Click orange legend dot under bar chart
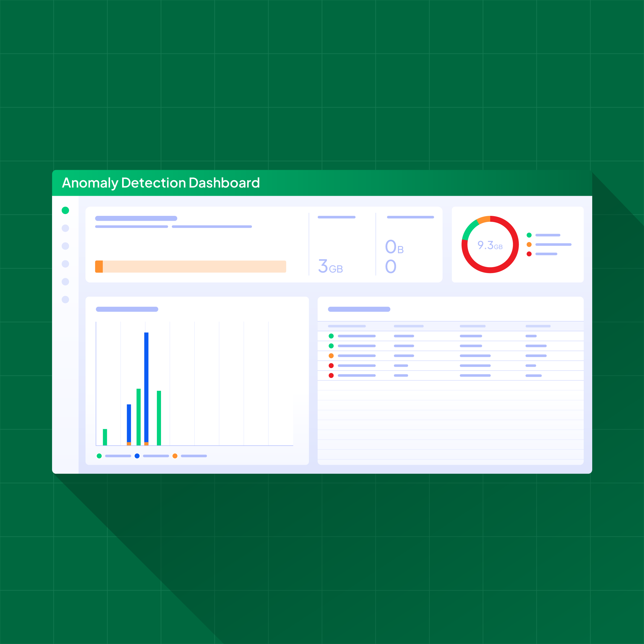Image resolution: width=644 pixels, height=644 pixels. (175, 456)
